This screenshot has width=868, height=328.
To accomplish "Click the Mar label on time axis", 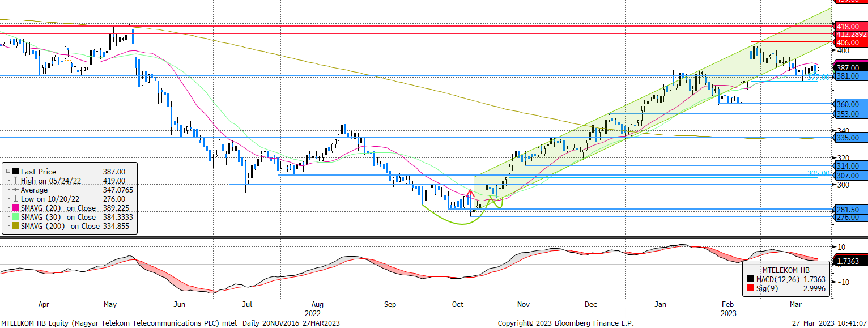I will point(797,305).
